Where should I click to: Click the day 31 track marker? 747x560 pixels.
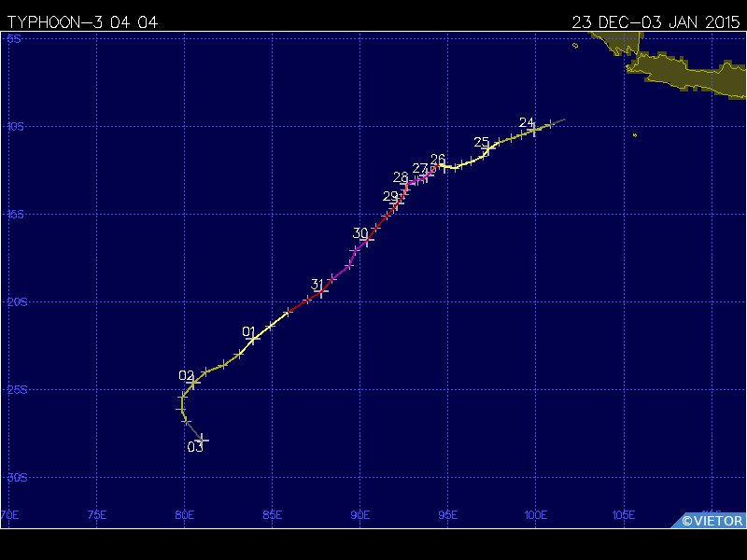tap(321, 291)
